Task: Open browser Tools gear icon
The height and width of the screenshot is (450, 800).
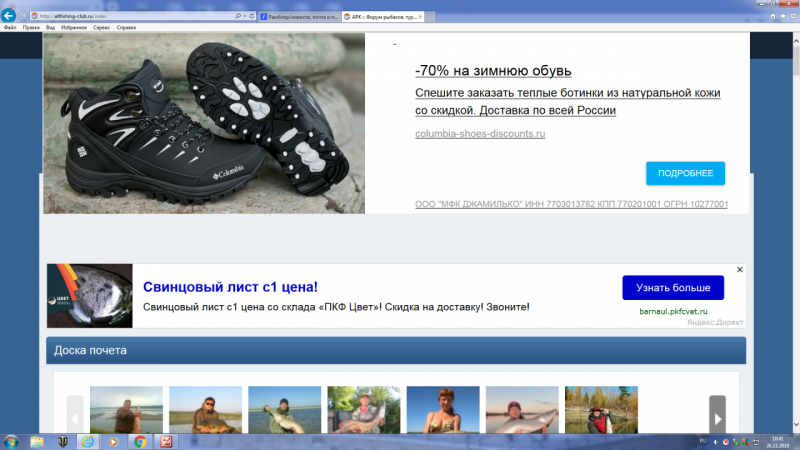Action: pos(793,16)
